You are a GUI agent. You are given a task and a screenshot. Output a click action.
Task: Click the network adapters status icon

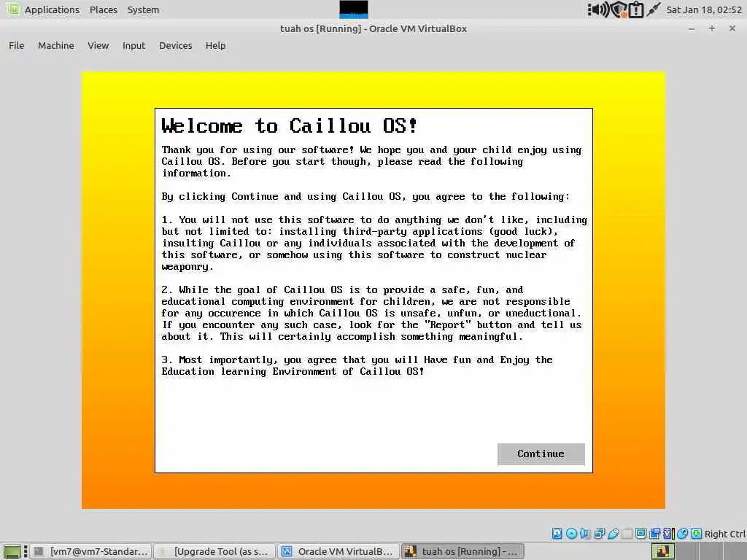pos(600,533)
